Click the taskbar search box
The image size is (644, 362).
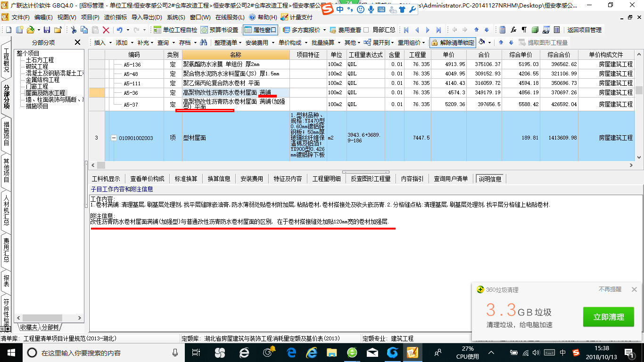pos(104,352)
